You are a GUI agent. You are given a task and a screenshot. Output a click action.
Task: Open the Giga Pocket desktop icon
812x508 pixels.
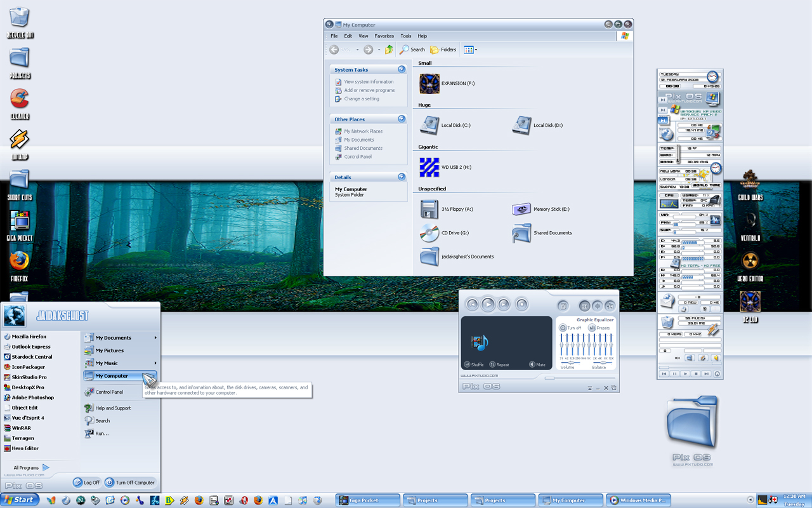pos(20,225)
